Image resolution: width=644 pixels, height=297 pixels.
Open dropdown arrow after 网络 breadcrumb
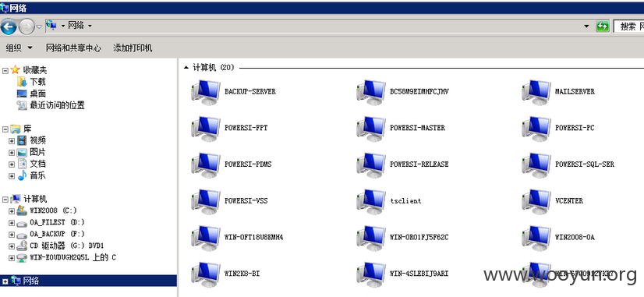coord(90,26)
